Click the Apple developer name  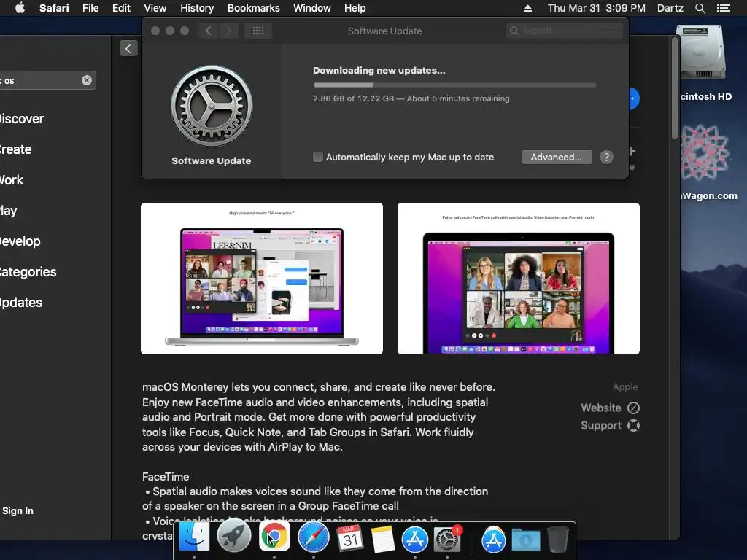(x=625, y=386)
